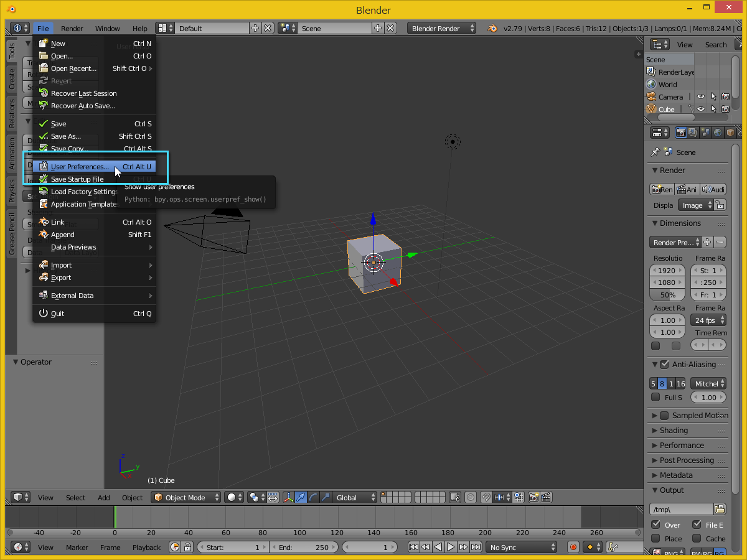Expand the Import submenu

[94, 265]
